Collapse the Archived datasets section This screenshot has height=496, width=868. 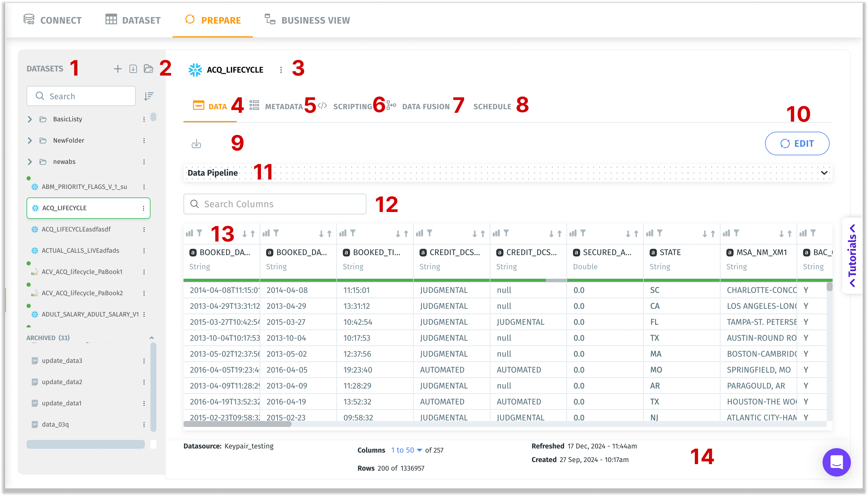151,337
